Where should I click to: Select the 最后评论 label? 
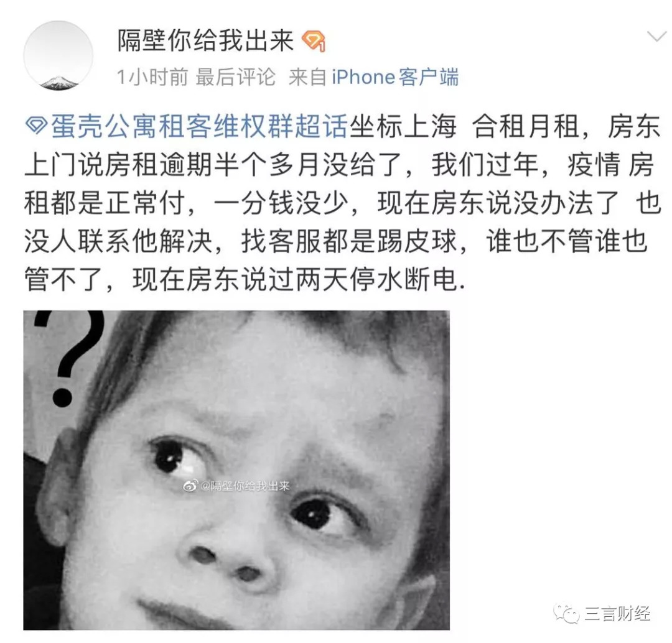[x=235, y=78]
